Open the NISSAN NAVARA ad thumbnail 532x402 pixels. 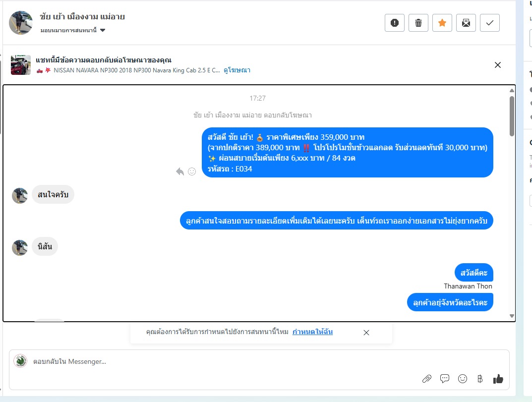click(x=21, y=65)
